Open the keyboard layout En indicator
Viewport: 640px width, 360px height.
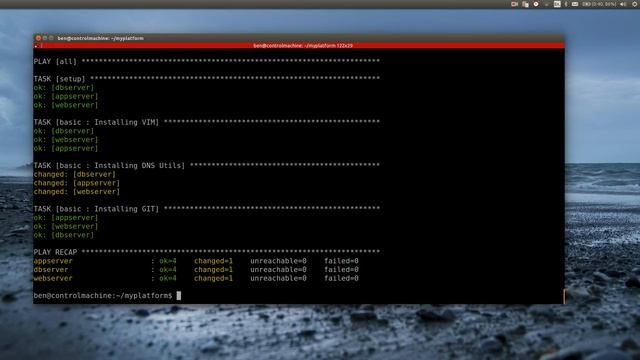557,4
